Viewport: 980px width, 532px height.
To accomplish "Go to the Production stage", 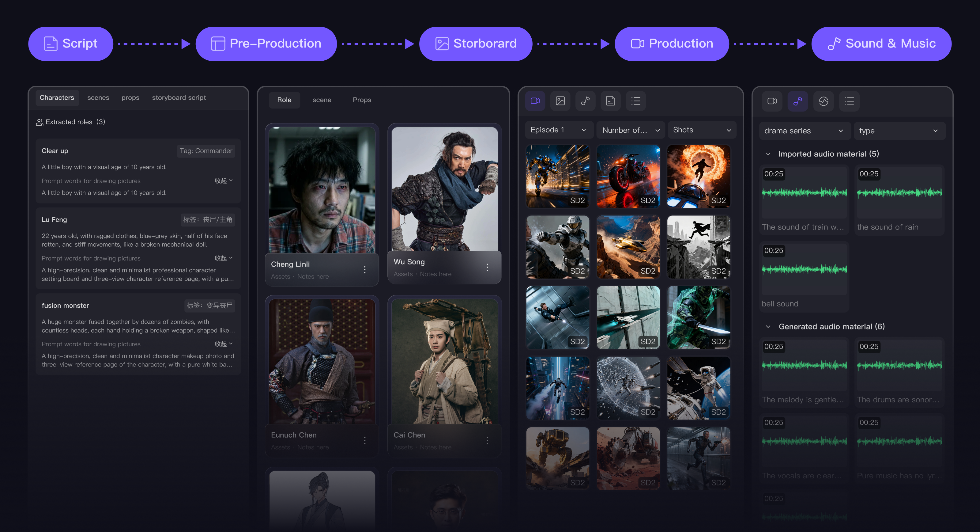I will [672, 44].
